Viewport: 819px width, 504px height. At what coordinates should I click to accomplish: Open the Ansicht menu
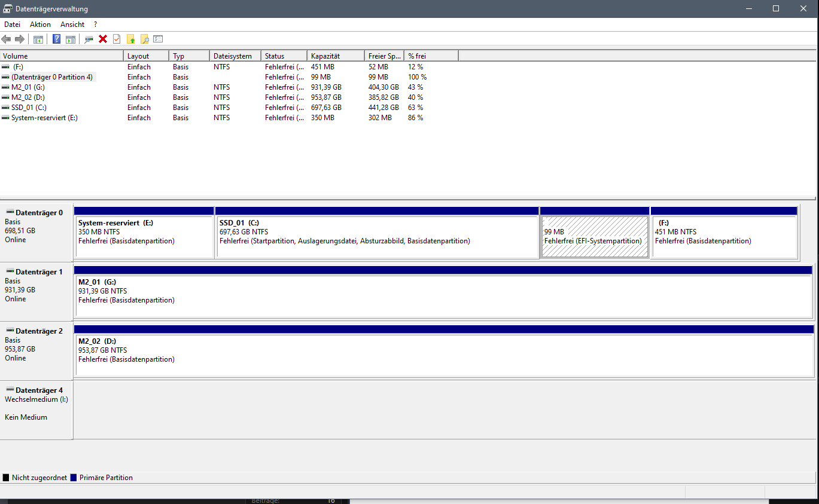click(x=72, y=25)
